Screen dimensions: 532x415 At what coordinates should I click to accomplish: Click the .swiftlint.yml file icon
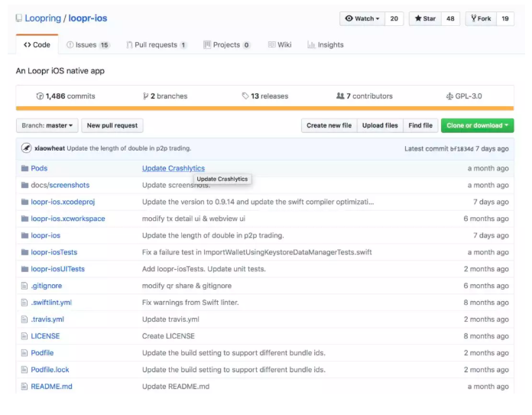coord(24,303)
